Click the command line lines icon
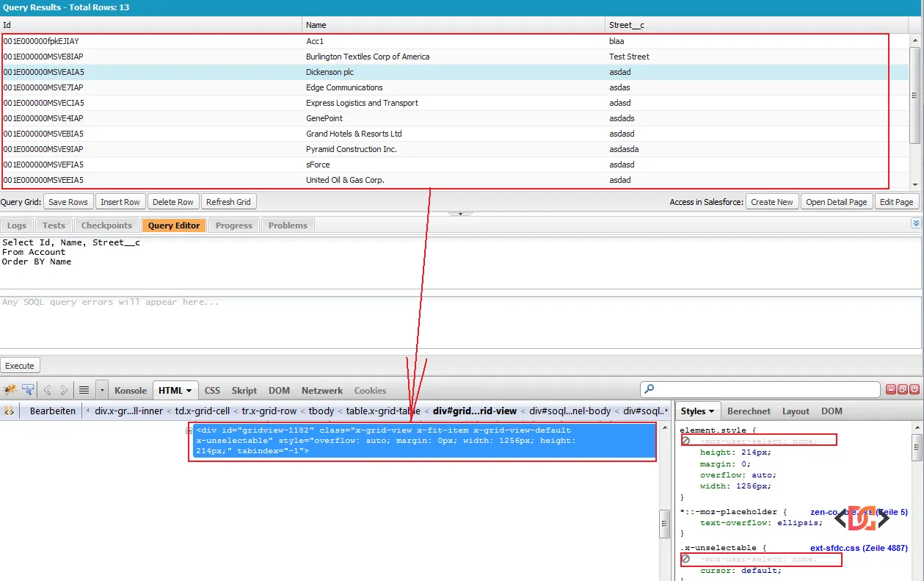 click(x=84, y=390)
